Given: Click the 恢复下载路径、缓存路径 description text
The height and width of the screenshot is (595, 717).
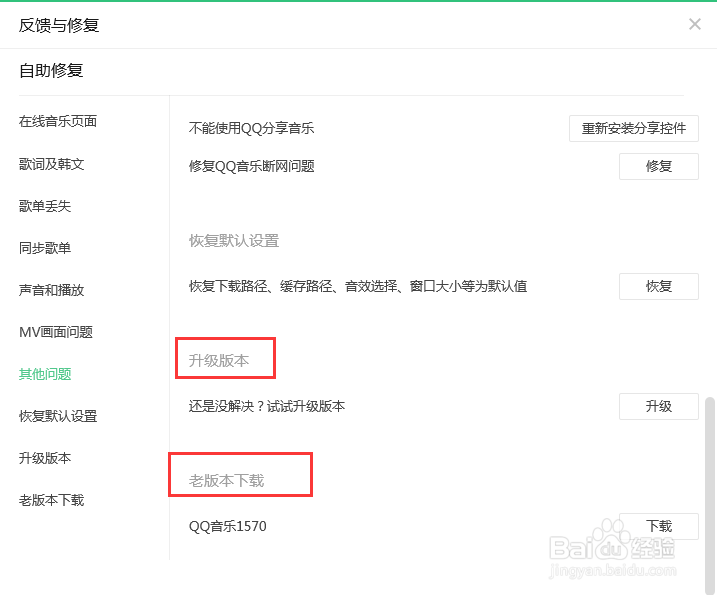Looking at the screenshot, I should pyautogui.click(x=358, y=286).
